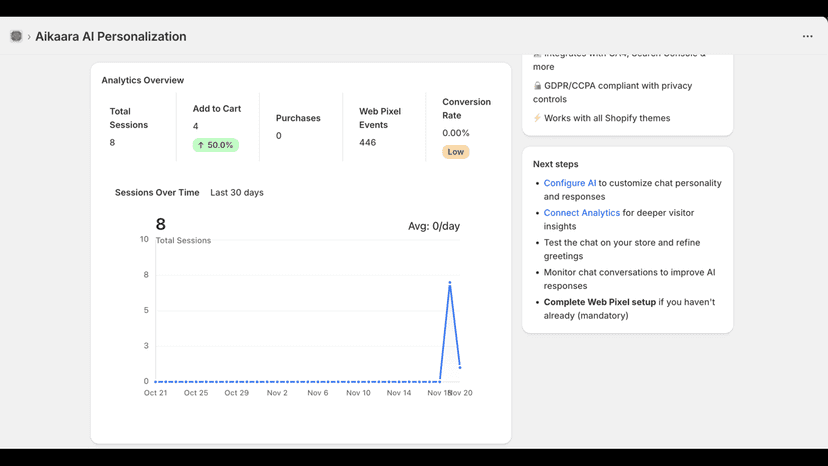Click the Last 30 days label
The width and height of the screenshot is (828, 466).
(237, 193)
